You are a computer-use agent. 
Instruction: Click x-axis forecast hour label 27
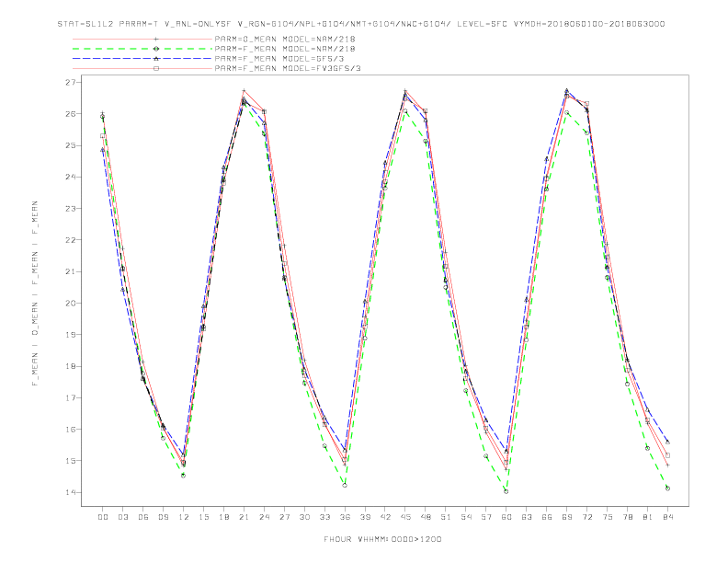coord(284,517)
